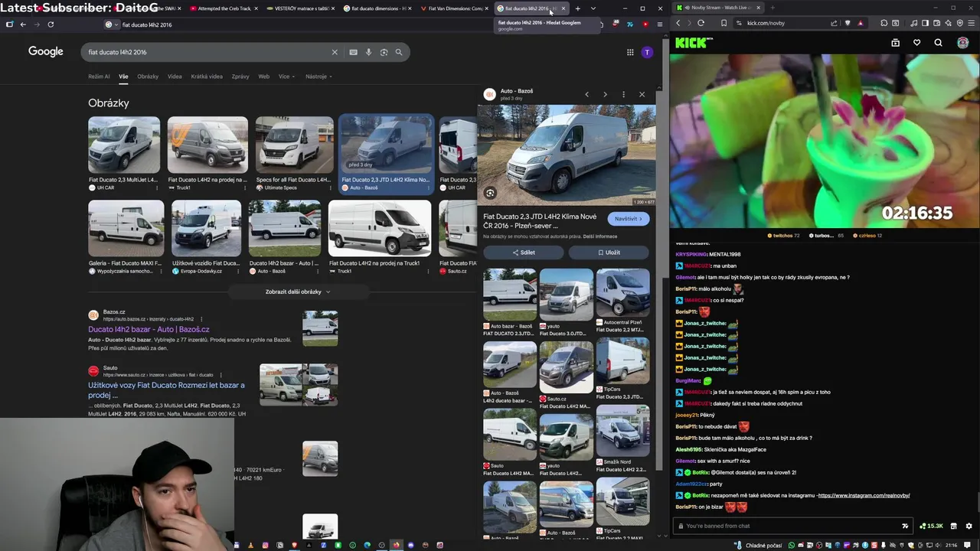
Task: Switch to Režim AI tab
Action: click(x=99, y=77)
